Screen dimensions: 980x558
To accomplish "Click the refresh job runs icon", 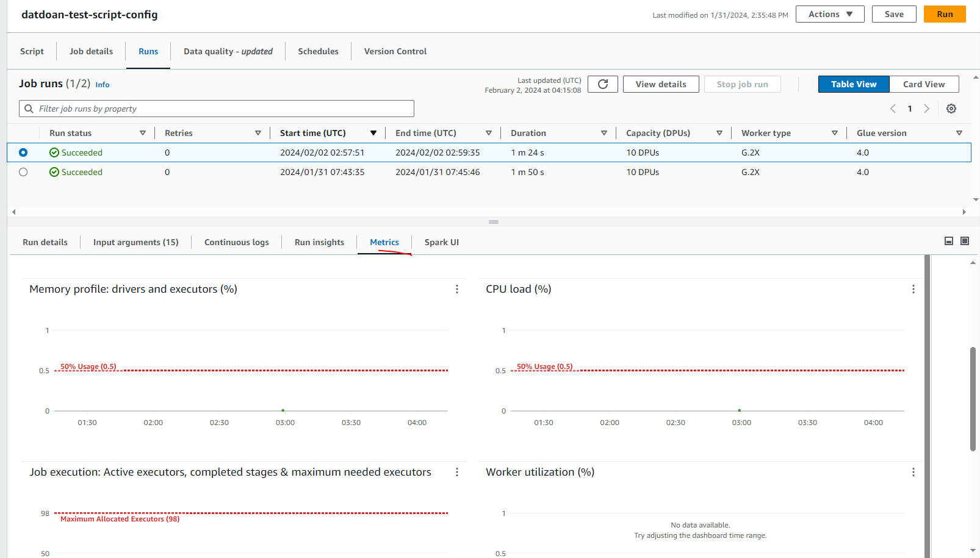I will coord(602,84).
